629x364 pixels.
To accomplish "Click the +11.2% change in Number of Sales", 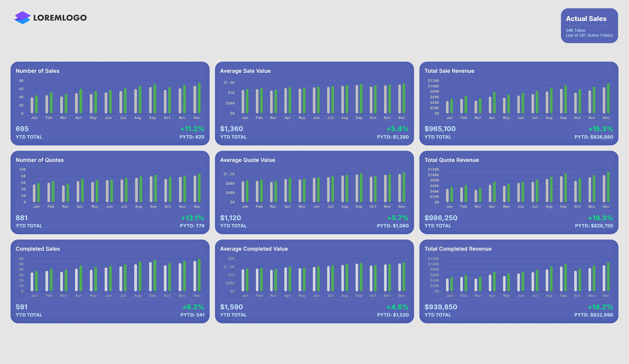I will click(192, 129).
